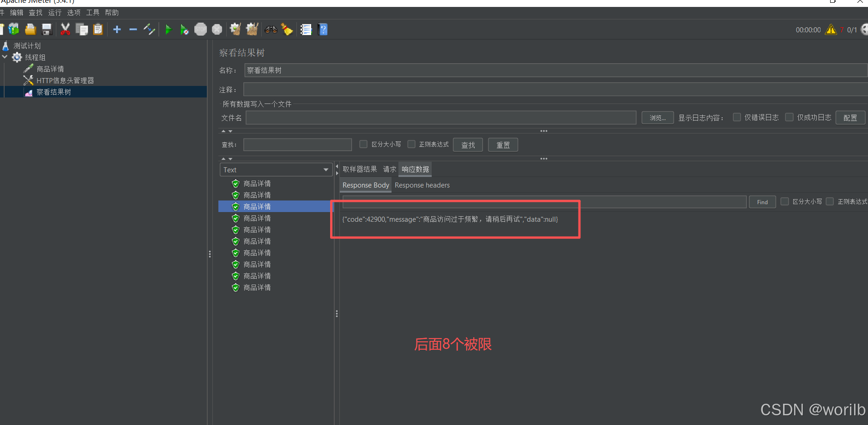
Task: Open the 运行 menu
Action: click(x=55, y=12)
